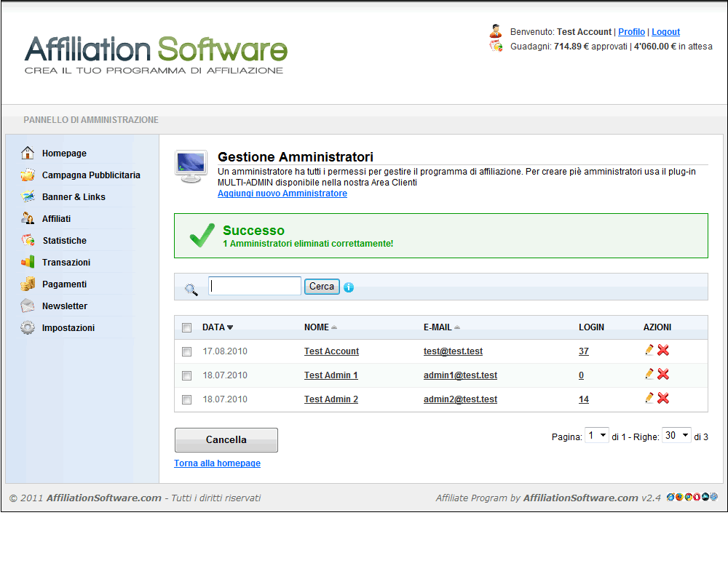Open the Profilo link in header
Image resolution: width=728 pixels, height=582 pixels.
click(631, 31)
